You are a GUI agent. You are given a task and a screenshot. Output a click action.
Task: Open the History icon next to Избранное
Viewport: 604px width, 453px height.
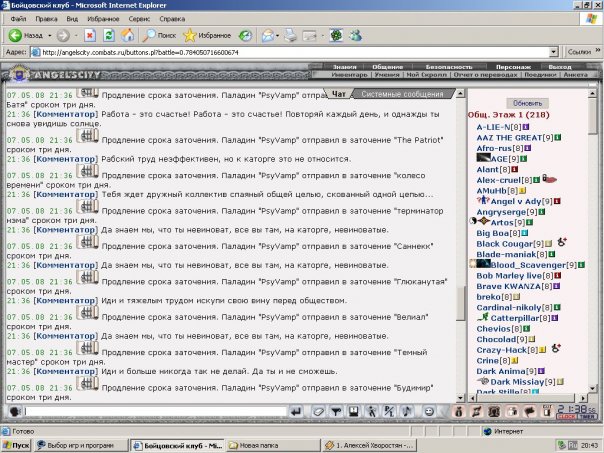245,36
